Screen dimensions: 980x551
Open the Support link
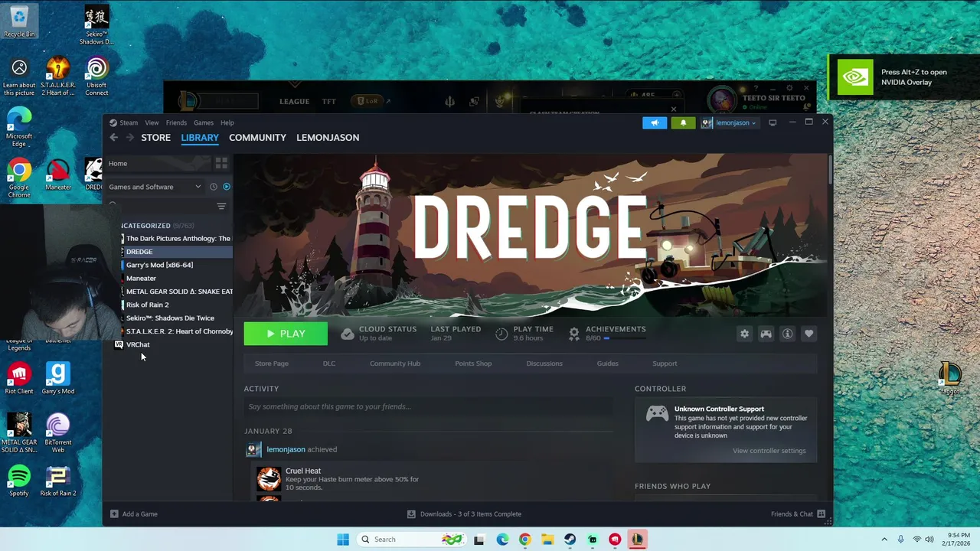(665, 364)
